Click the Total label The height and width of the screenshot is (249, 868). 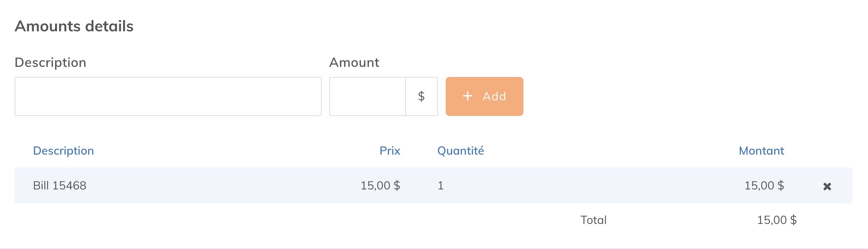pos(593,219)
